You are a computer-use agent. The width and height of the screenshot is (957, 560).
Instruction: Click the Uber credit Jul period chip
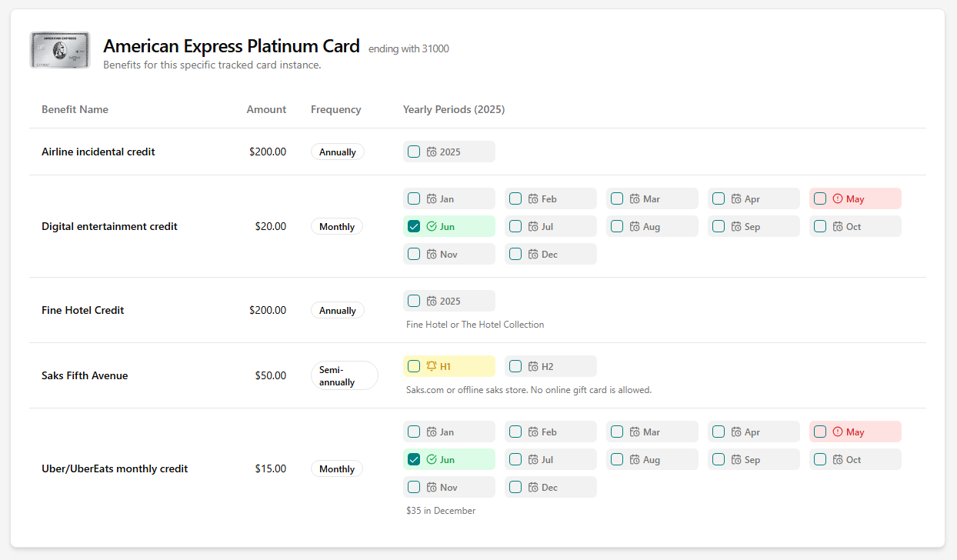click(551, 459)
